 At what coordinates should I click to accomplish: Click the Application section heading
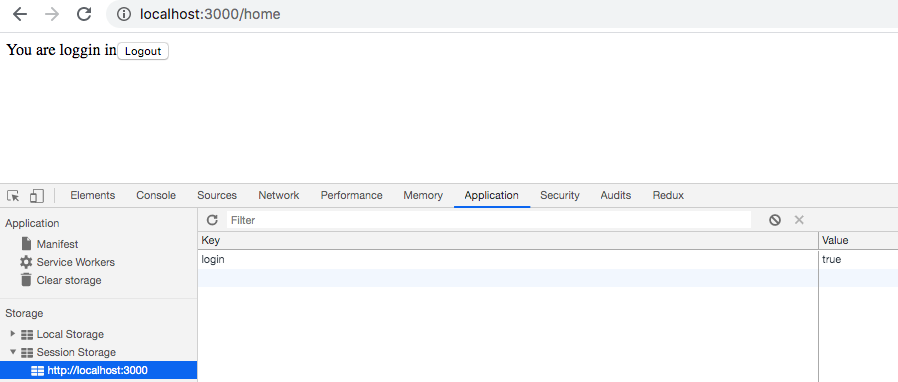click(x=32, y=223)
